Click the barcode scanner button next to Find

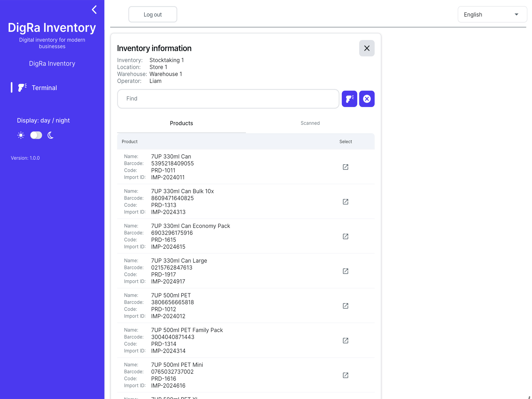pos(349,99)
